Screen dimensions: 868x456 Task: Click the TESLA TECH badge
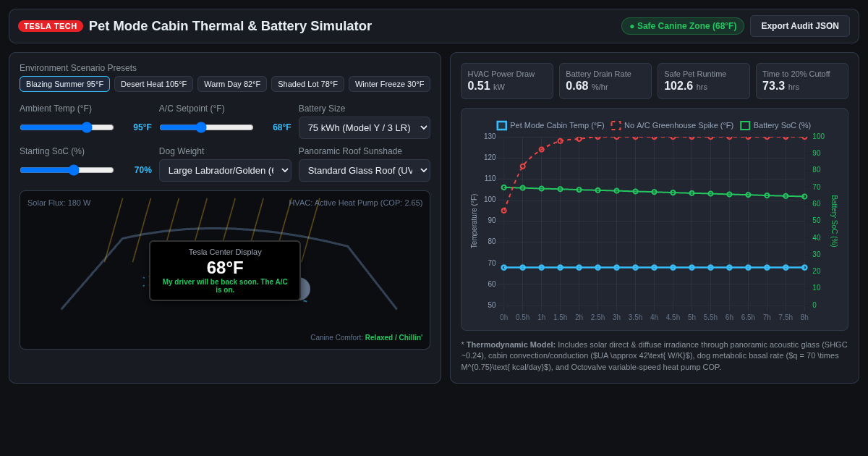51,26
